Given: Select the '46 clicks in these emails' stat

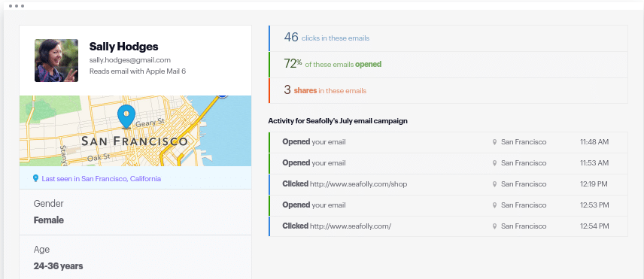Looking at the screenshot, I should [x=448, y=38].
